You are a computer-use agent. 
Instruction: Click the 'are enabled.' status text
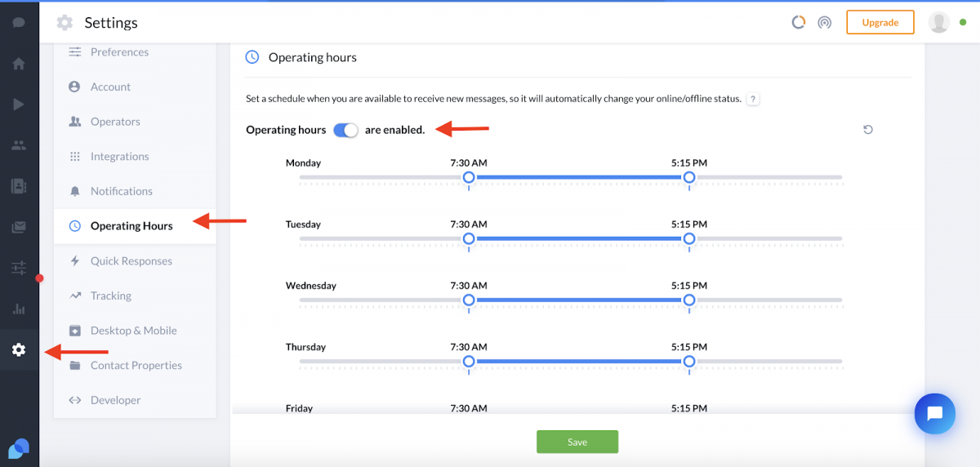(394, 130)
